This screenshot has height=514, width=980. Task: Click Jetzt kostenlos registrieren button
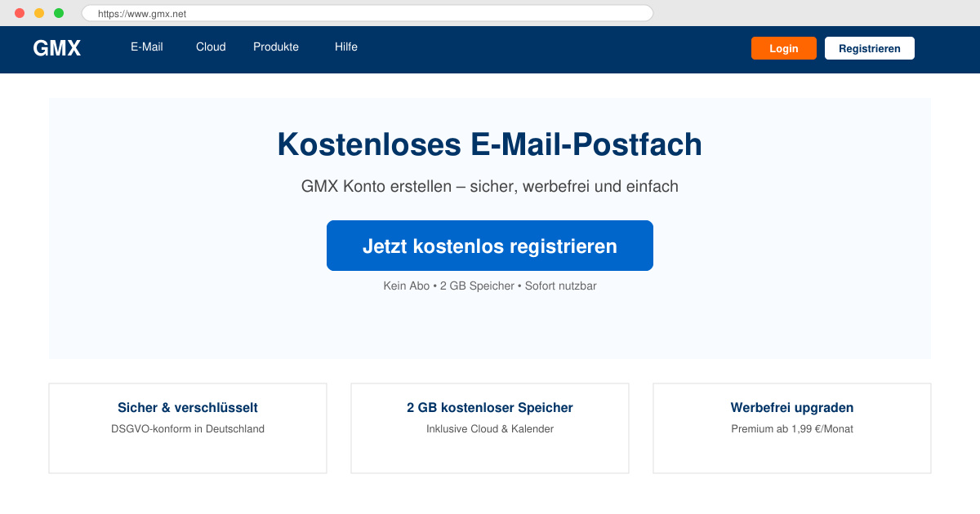tap(490, 246)
